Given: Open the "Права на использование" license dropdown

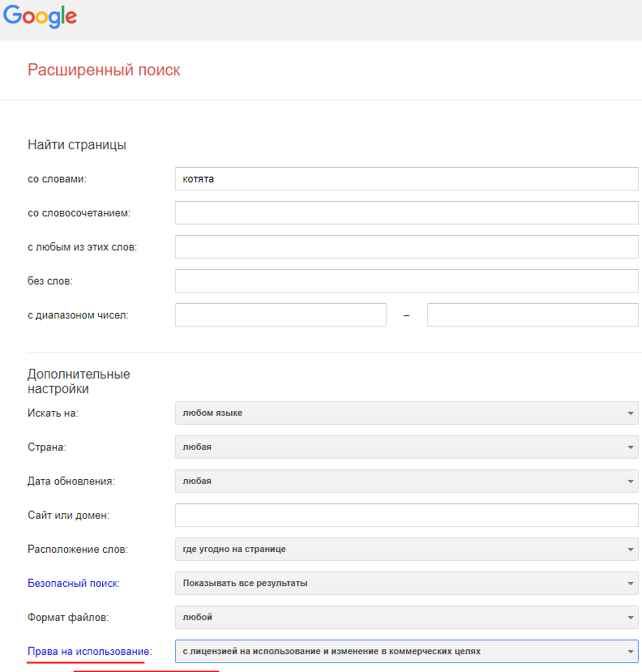Looking at the screenshot, I should (405, 651).
